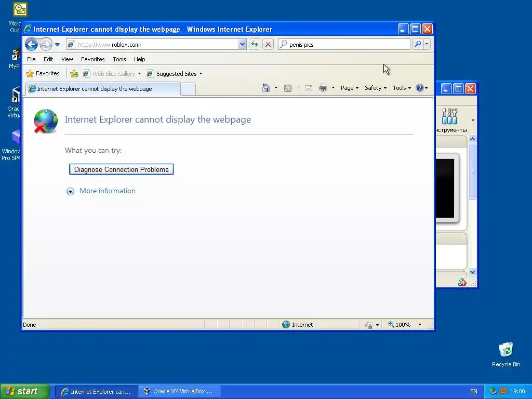Click the Print icon
532x399 pixels.
pos(323,88)
